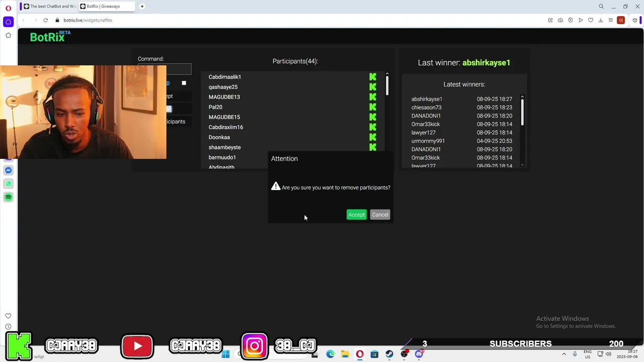Add page to bookmarks heart icon

click(x=591, y=20)
